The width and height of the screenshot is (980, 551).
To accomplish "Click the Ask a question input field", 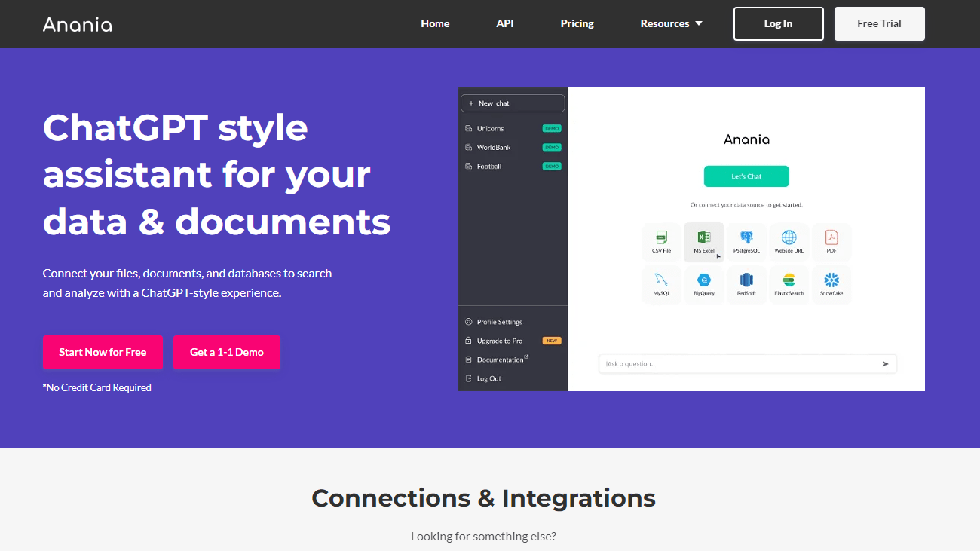I will [739, 364].
